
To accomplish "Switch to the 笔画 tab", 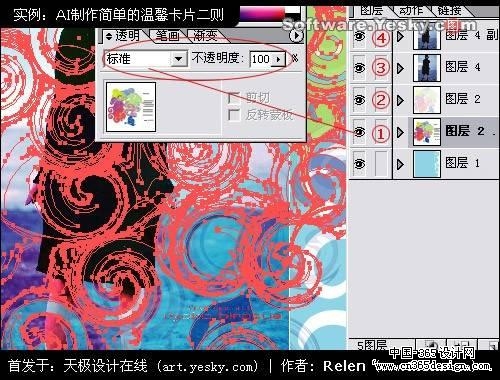I will pos(167,36).
